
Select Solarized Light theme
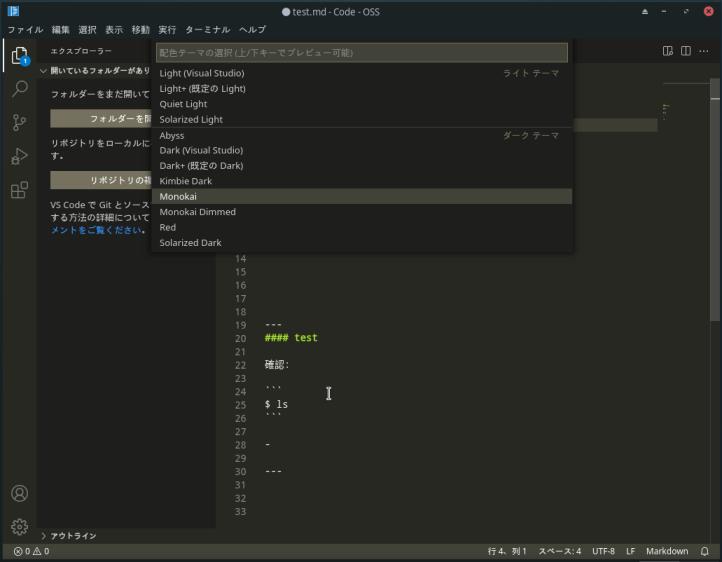click(x=361, y=119)
